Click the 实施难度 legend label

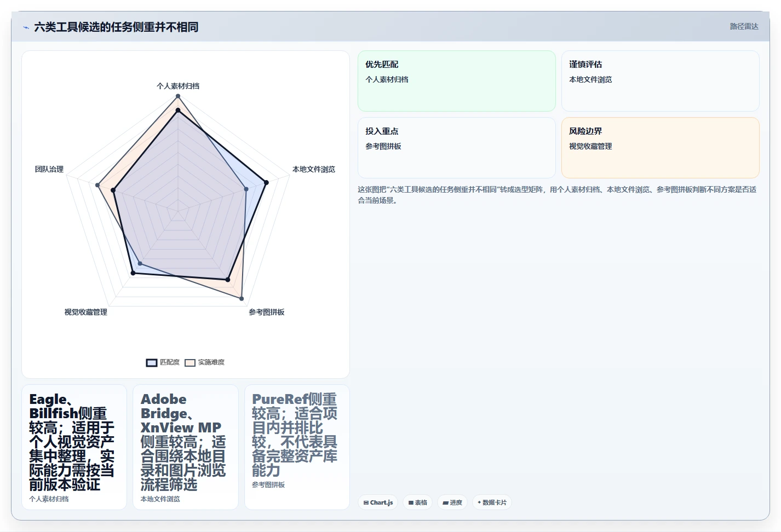211,362
